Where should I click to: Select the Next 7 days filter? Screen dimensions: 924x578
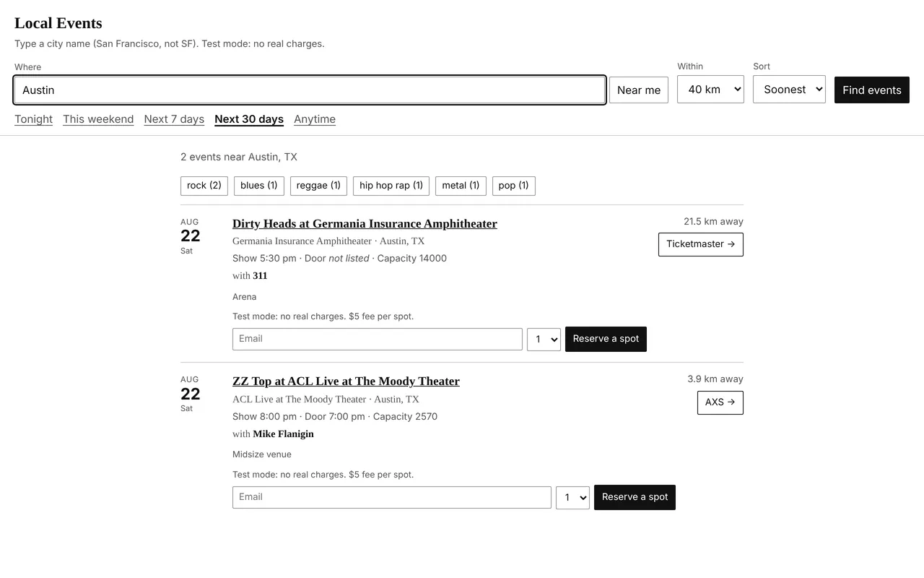[x=174, y=119]
